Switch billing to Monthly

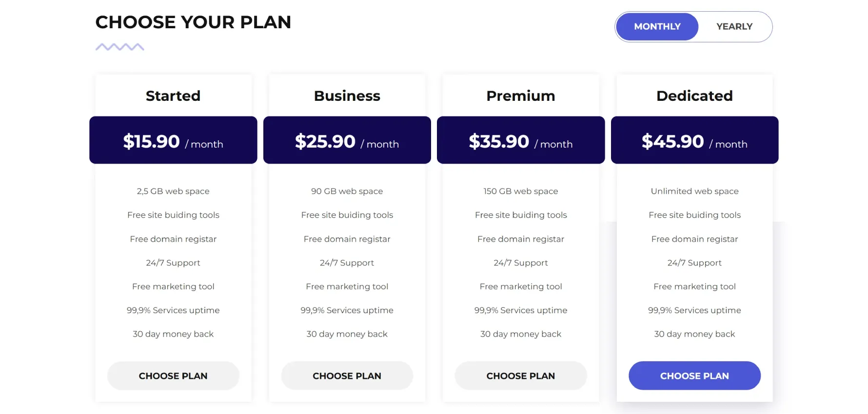657,27
